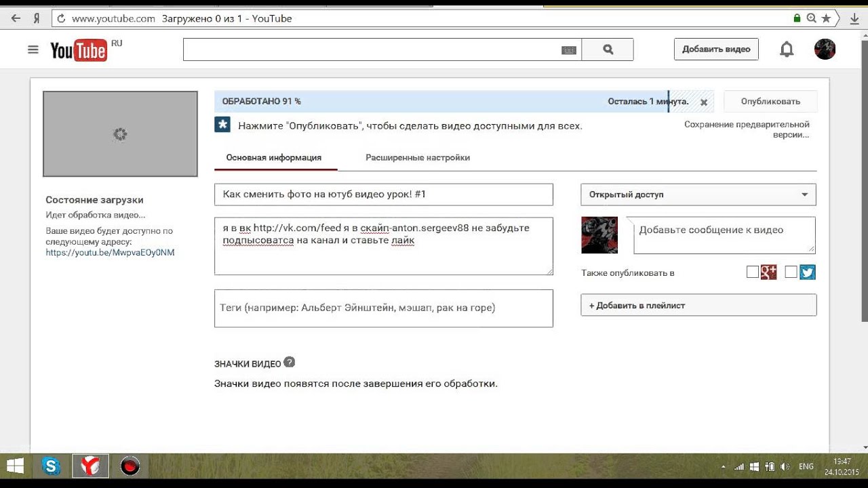The height and width of the screenshot is (488, 868).
Task: Switch to Основная информация tab
Action: [x=274, y=157]
